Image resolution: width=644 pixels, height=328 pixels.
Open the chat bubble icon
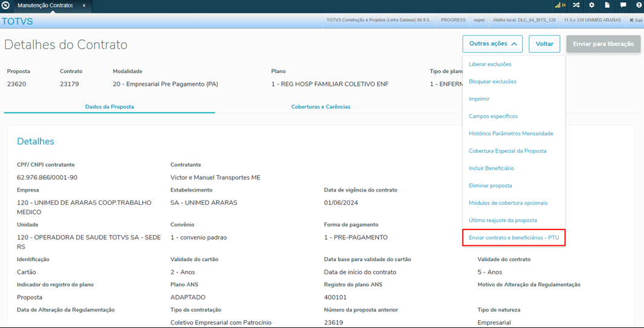click(623, 5)
